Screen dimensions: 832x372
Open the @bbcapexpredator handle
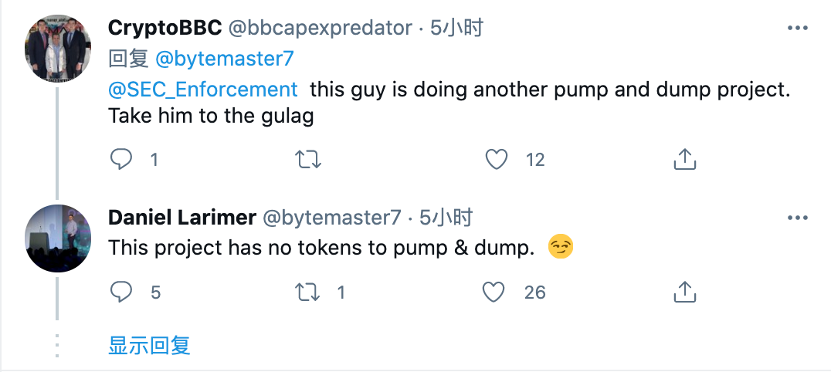pyautogui.click(x=320, y=28)
